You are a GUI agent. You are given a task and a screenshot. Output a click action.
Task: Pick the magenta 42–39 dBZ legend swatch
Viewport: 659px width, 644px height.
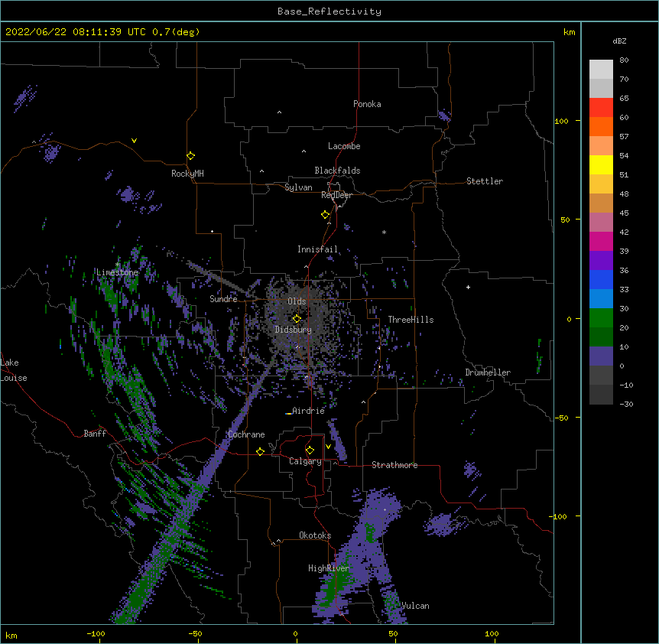point(601,241)
